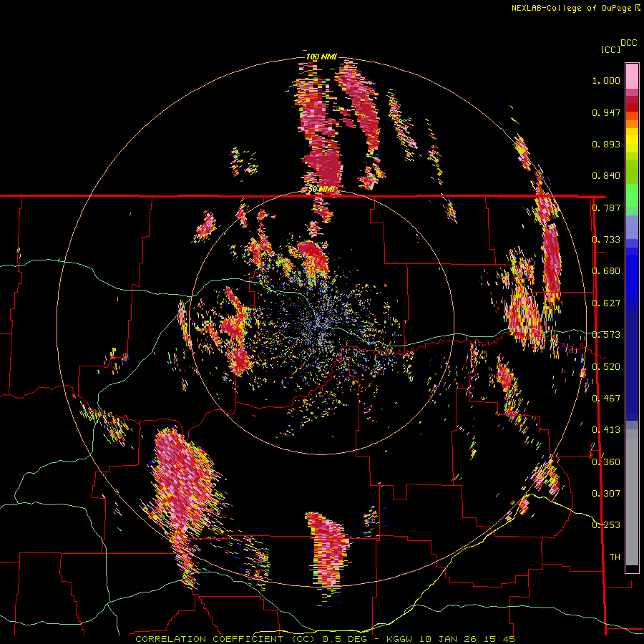Click the 0.413 scale value
Image resolution: width=644 pixels, height=644 pixels.
pos(606,430)
